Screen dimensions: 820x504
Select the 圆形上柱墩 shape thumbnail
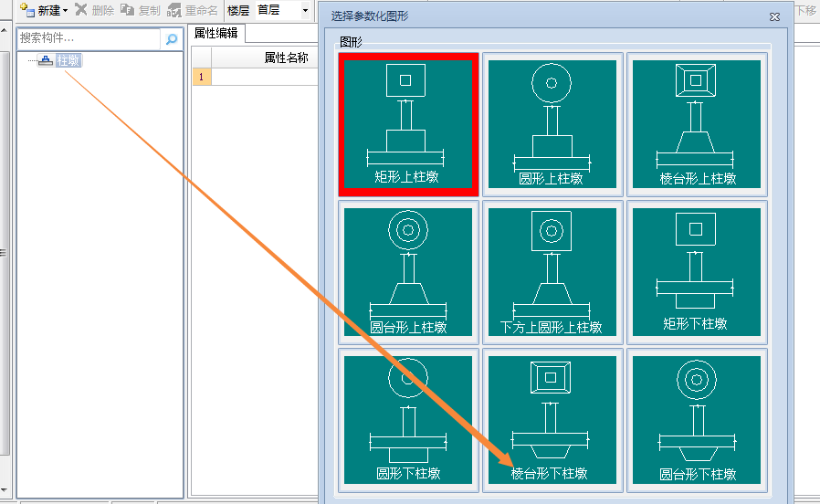[552, 124]
